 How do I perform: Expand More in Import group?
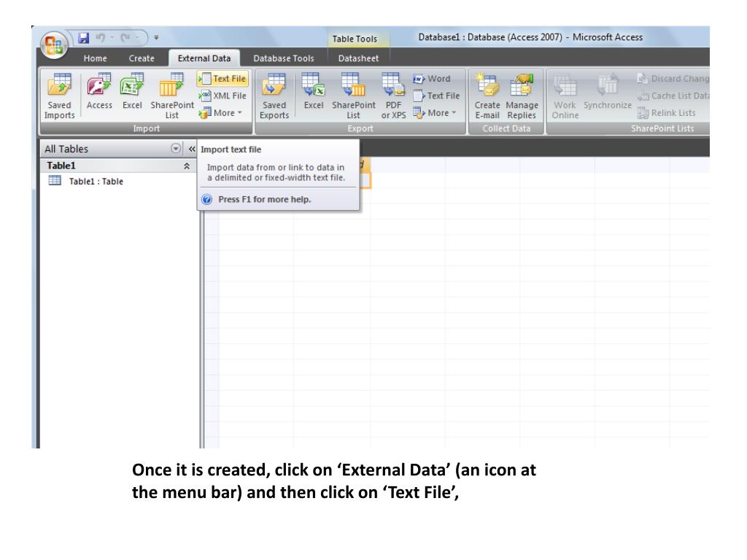pyautogui.click(x=220, y=113)
